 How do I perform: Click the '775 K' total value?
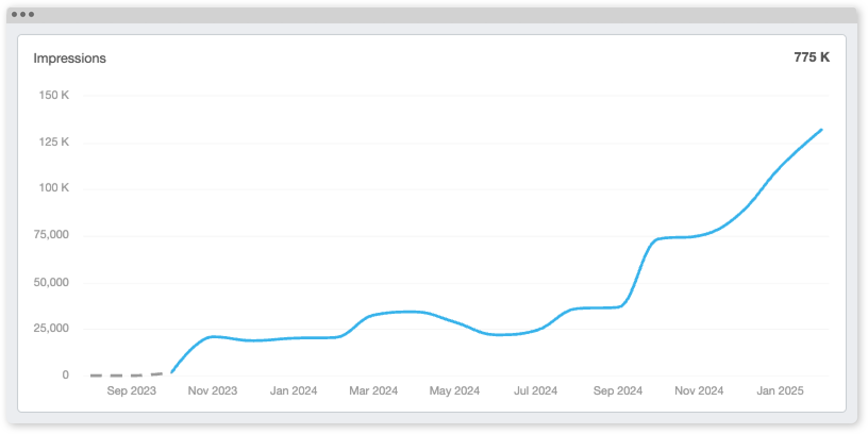coord(812,57)
